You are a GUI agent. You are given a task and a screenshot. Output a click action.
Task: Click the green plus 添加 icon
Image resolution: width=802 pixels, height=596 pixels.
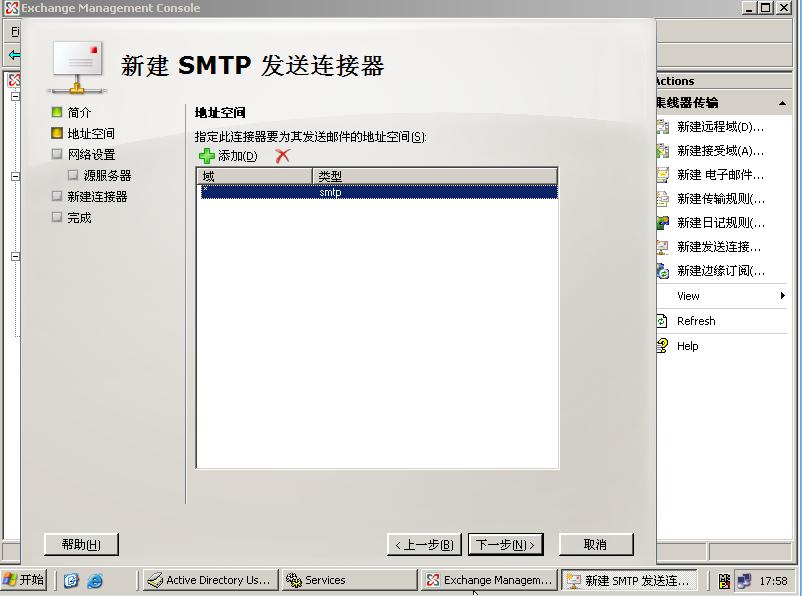tap(207, 156)
